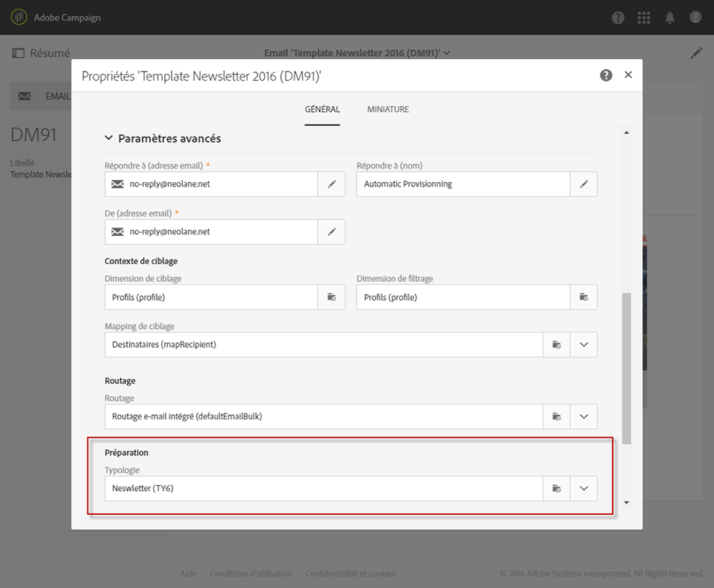
Task: Open Mapping de ciblage dropdown
Action: pyautogui.click(x=583, y=345)
